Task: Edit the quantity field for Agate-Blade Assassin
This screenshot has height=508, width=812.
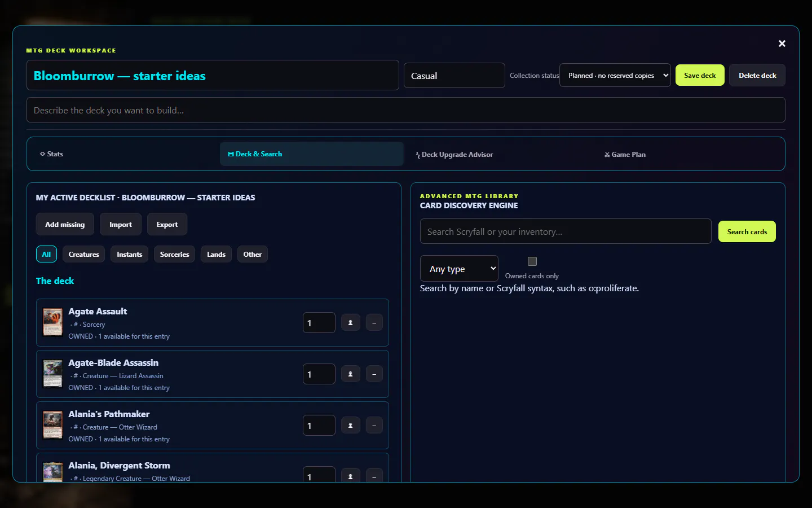Action: click(x=319, y=374)
